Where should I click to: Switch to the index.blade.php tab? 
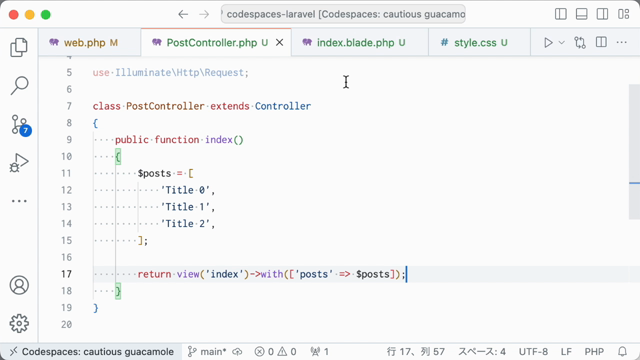click(x=354, y=42)
